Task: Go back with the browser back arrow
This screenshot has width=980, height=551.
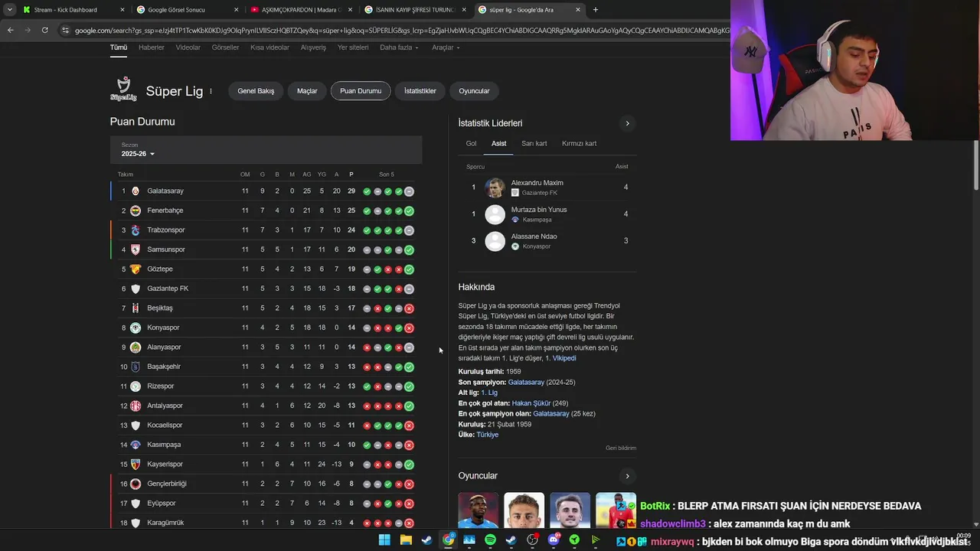Action: point(10,30)
